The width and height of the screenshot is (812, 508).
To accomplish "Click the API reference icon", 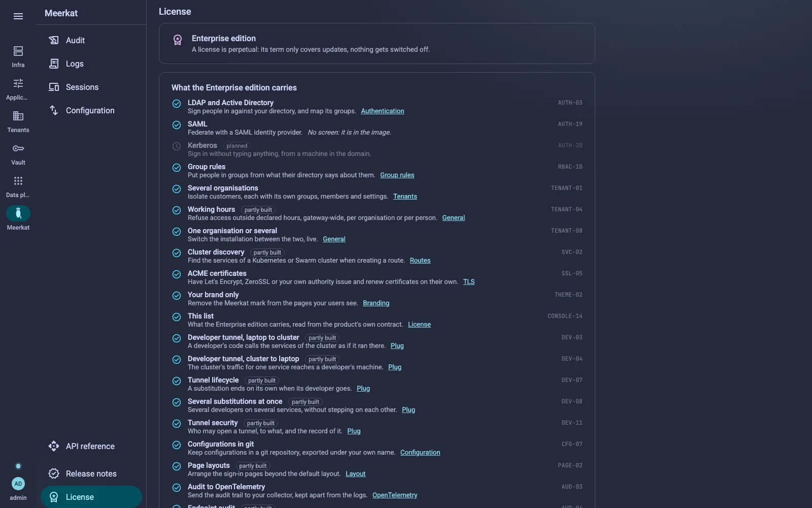I will 54,446.
